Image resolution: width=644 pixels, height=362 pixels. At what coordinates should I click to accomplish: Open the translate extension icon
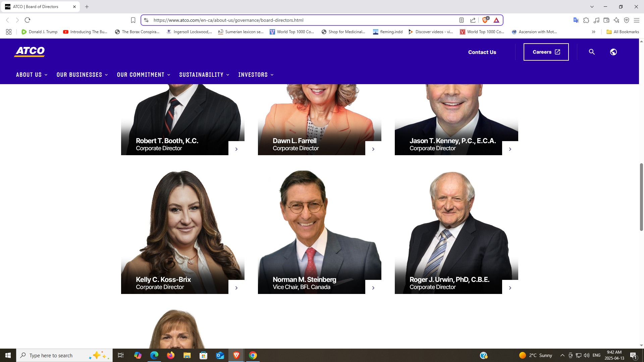[576, 20]
